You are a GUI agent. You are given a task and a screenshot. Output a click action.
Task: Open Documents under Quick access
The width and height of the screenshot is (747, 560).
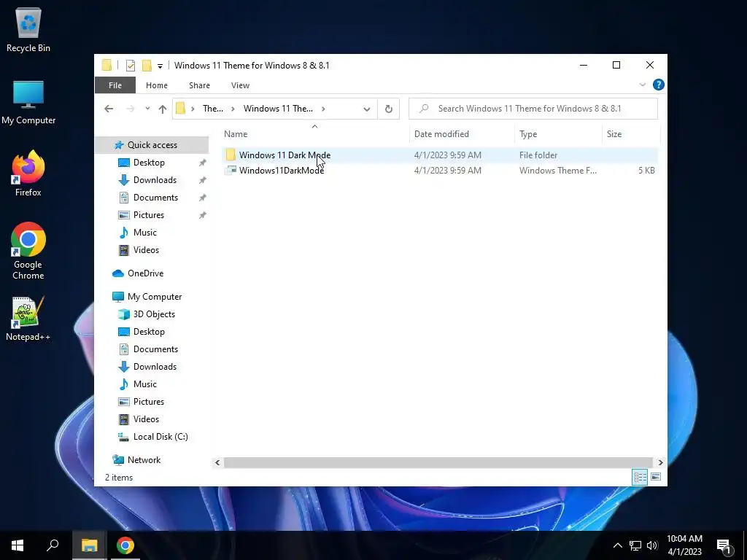click(156, 198)
